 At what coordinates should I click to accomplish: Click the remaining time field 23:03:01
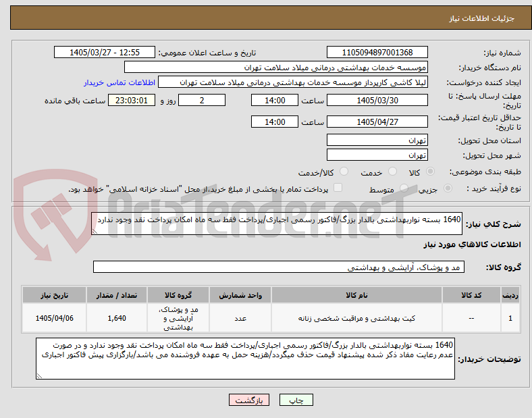tap(132, 101)
